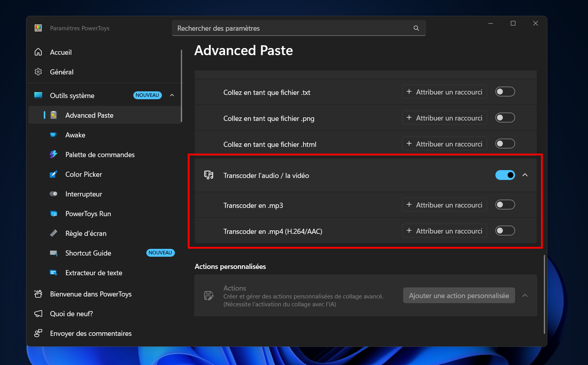Click Envoyer des commentaires link
The width and height of the screenshot is (588, 365).
pyautogui.click(x=104, y=333)
